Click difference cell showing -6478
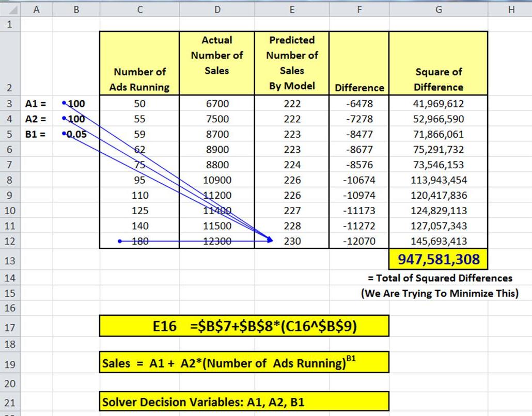The height and width of the screenshot is (416, 532). point(359,103)
